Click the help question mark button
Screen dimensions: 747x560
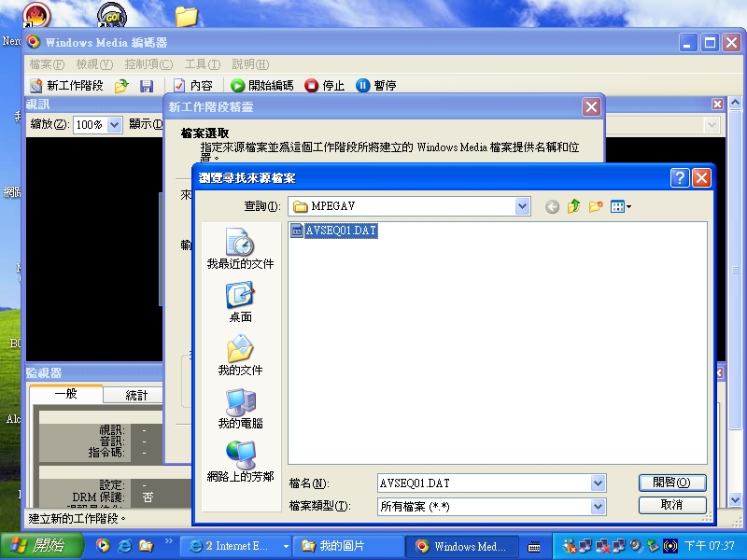pyautogui.click(x=680, y=178)
